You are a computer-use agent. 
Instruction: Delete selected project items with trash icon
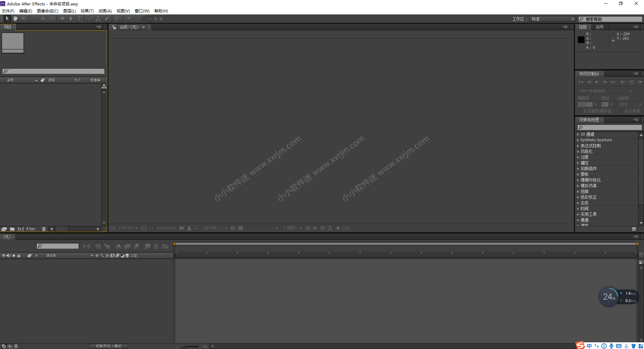(44, 229)
